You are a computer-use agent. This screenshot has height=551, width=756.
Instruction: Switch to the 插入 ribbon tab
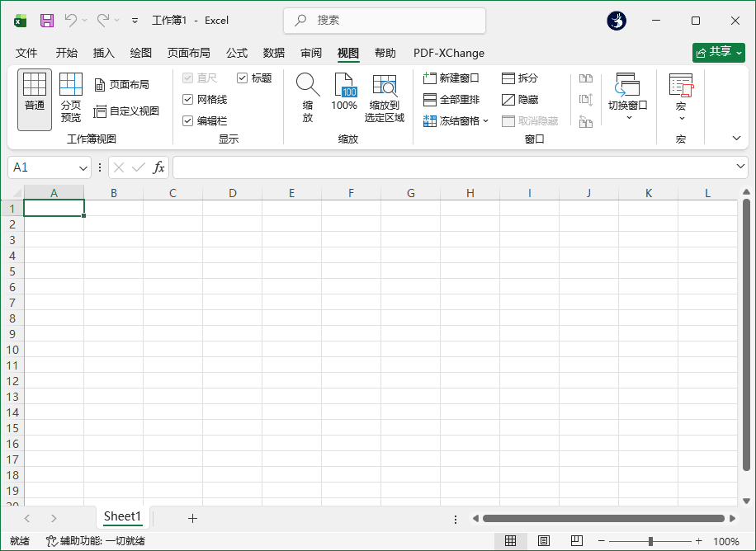pos(103,53)
